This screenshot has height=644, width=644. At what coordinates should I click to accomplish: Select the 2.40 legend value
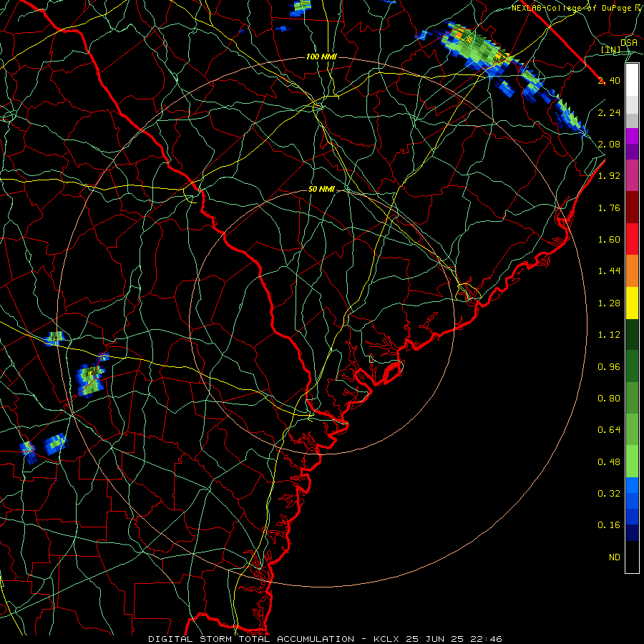[609, 80]
